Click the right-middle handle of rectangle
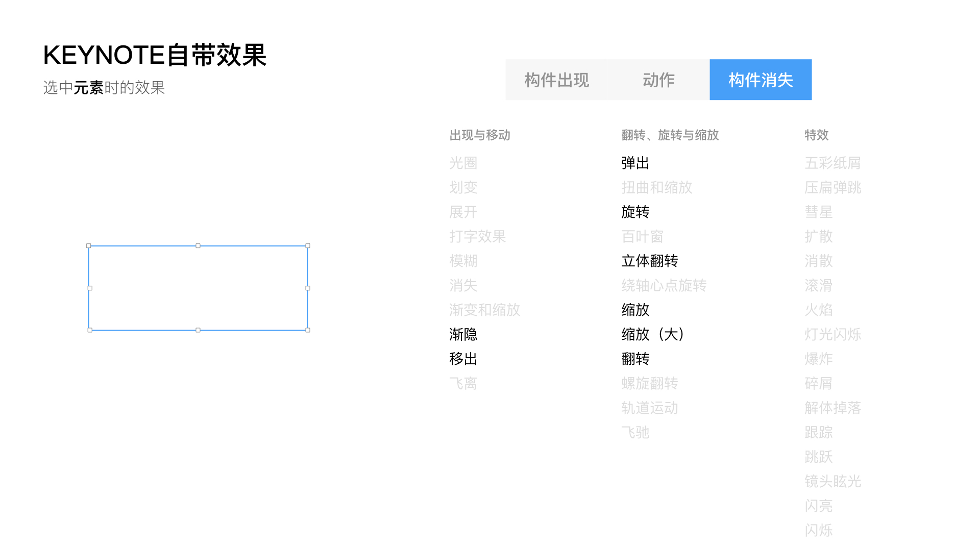This screenshot has width=980, height=551. point(308,288)
